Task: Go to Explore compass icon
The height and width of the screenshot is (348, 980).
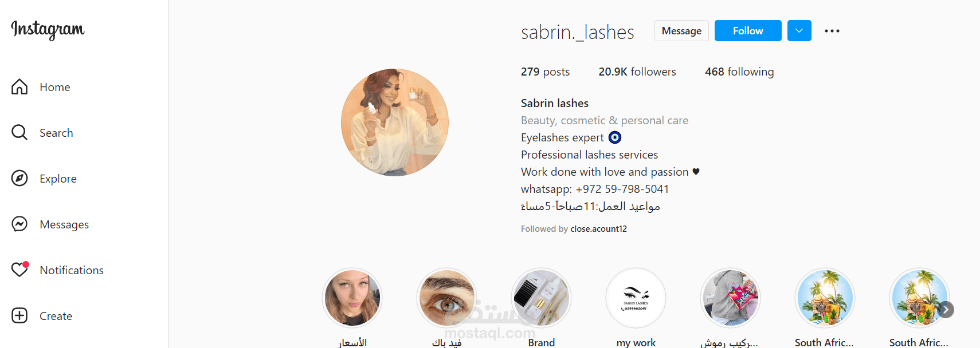Action: click(19, 178)
